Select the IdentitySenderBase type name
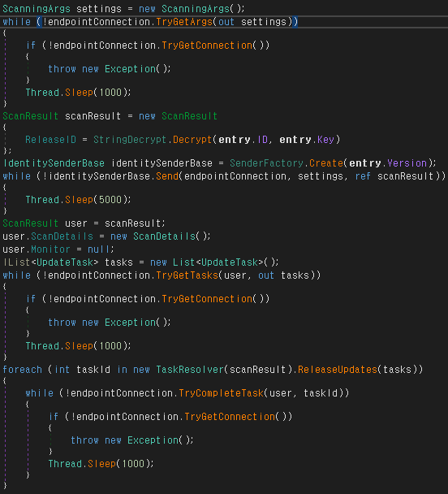Viewport: 448px width, 494px height. click(54, 163)
